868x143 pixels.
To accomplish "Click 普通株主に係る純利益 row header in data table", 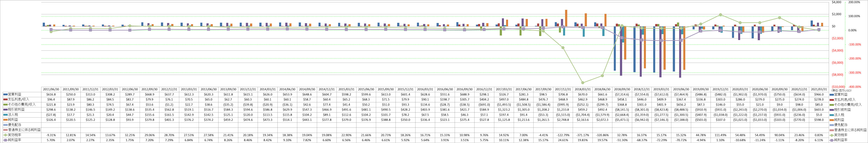I will pyautogui.click(x=24, y=130).
